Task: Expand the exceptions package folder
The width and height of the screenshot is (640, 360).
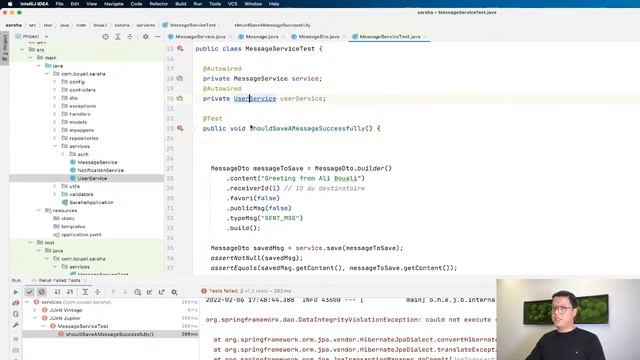Action: pyautogui.click(x=55, y=106)
